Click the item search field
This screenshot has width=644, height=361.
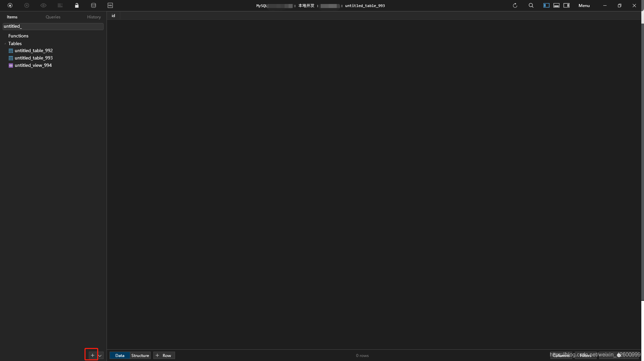53,26
